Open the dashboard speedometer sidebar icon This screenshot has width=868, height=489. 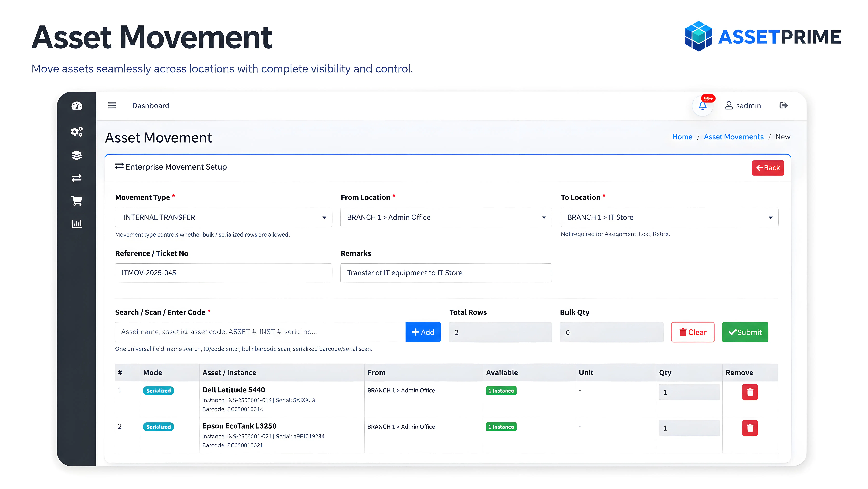click(77, 106)
